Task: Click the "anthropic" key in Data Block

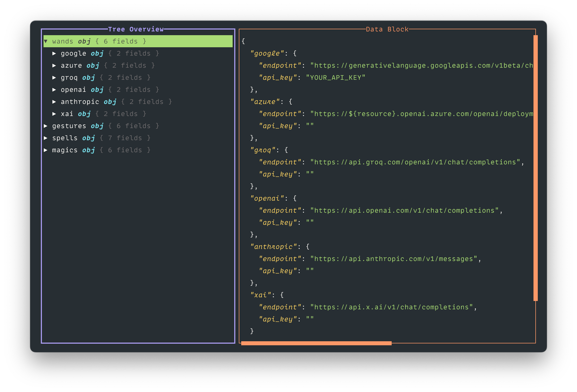Action: 273,247
